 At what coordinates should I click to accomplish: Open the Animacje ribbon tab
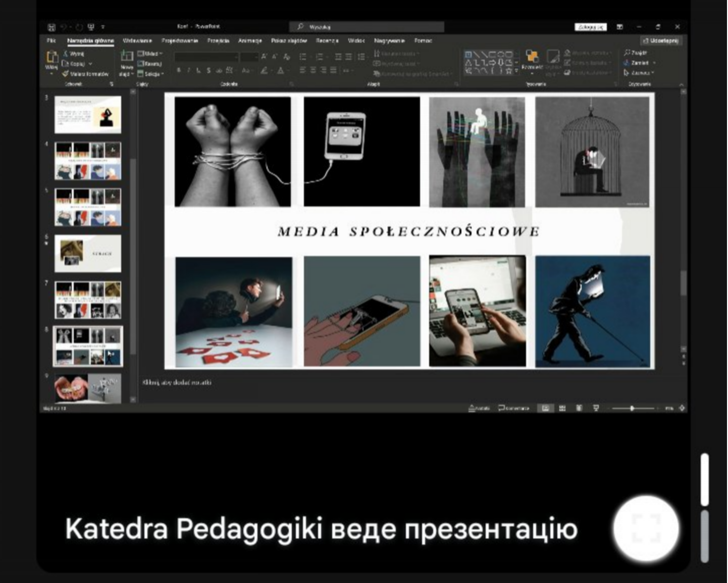[x=250, y=41]
